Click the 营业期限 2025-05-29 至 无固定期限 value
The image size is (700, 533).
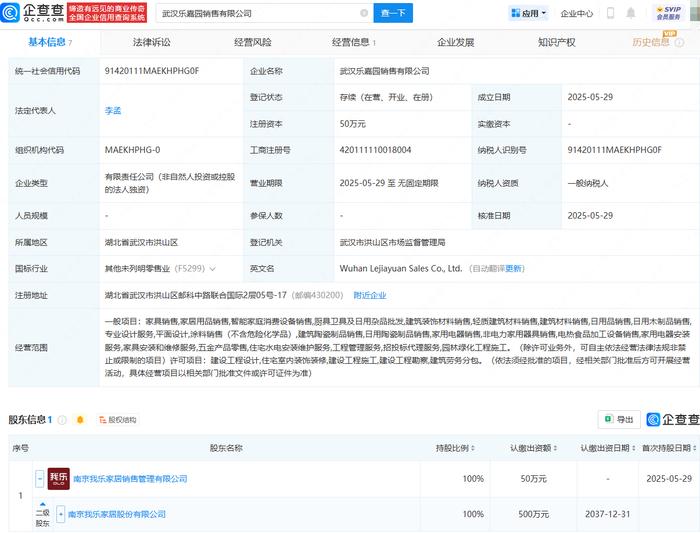coord(389,183)
